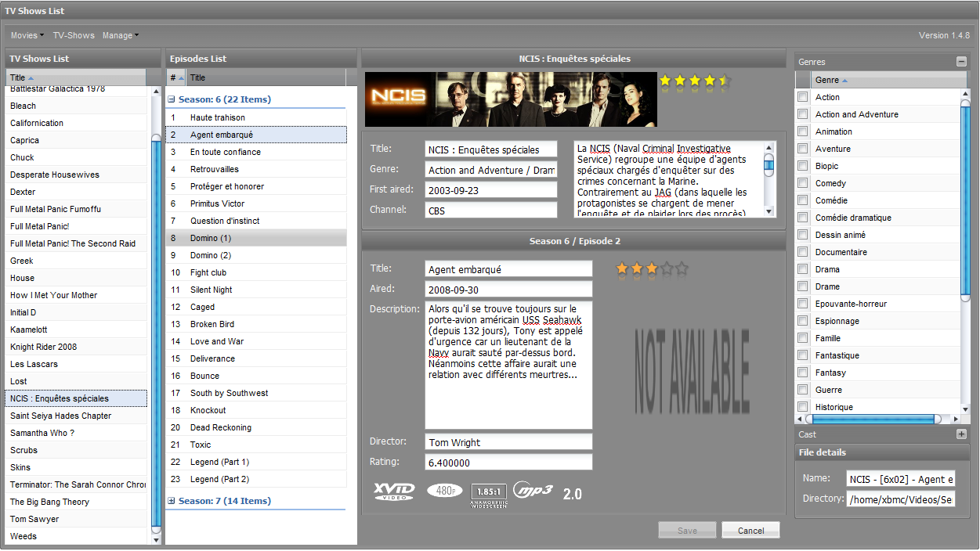Check the Biopic genre checkbox
The image size is (980, 551).
point(802,166)
